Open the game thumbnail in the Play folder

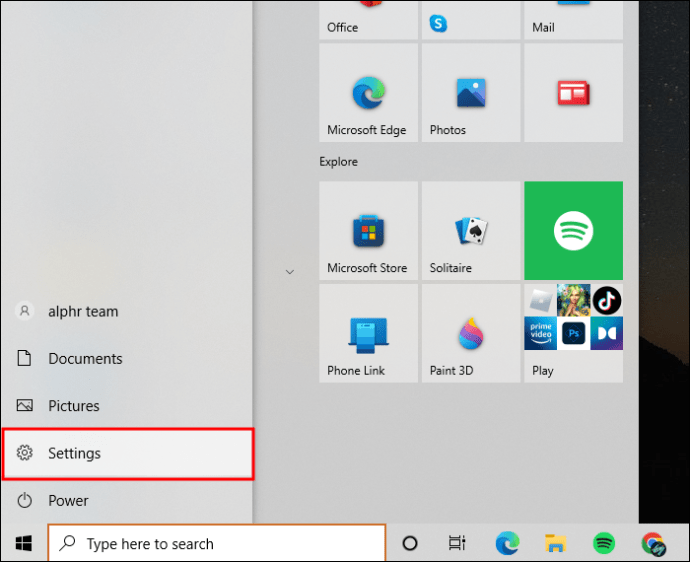tap(573, 301)
